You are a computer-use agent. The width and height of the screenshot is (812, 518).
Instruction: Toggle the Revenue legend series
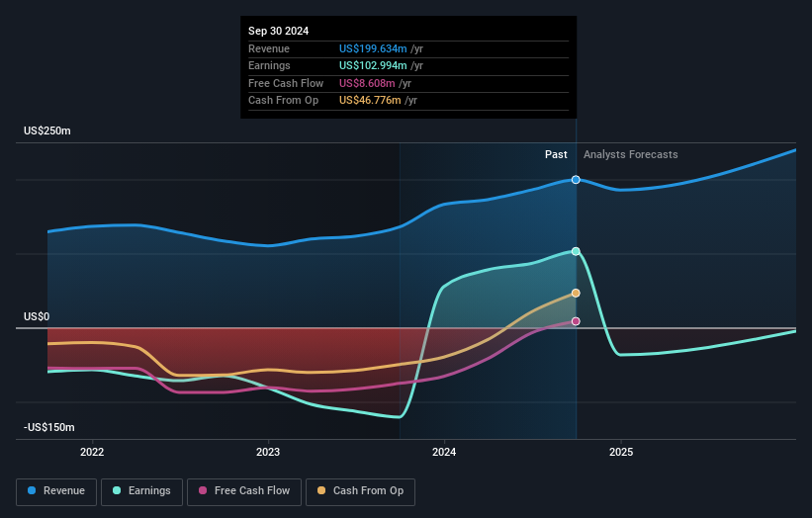coord(56,491)
